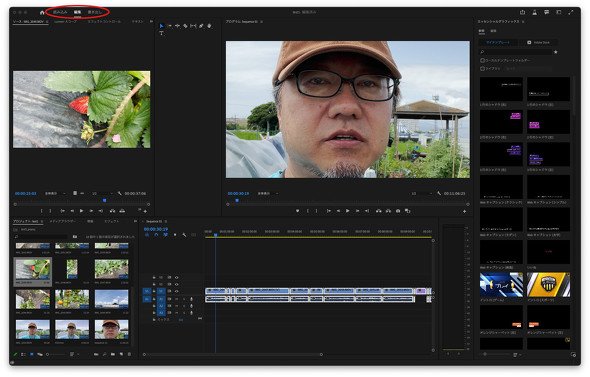
Task: Toggle snap magnet in timeline
Action: click(156, 235)
